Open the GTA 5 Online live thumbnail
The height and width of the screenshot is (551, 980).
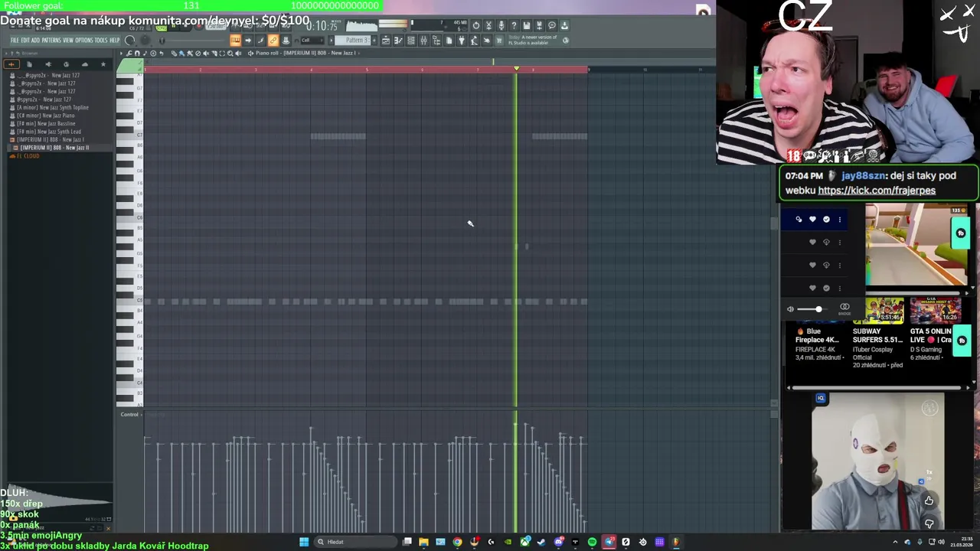coord(934,311)
